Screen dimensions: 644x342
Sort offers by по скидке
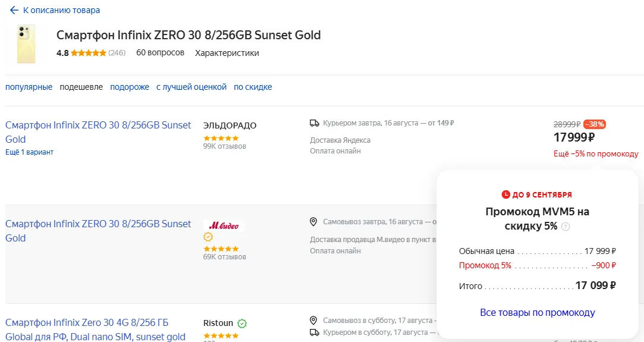[253, 87]
